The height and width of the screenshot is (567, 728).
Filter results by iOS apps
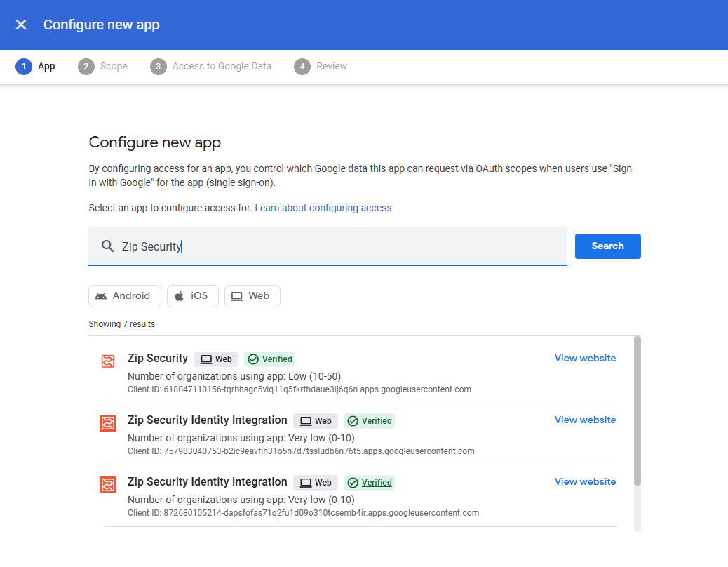tap(192, 296)
